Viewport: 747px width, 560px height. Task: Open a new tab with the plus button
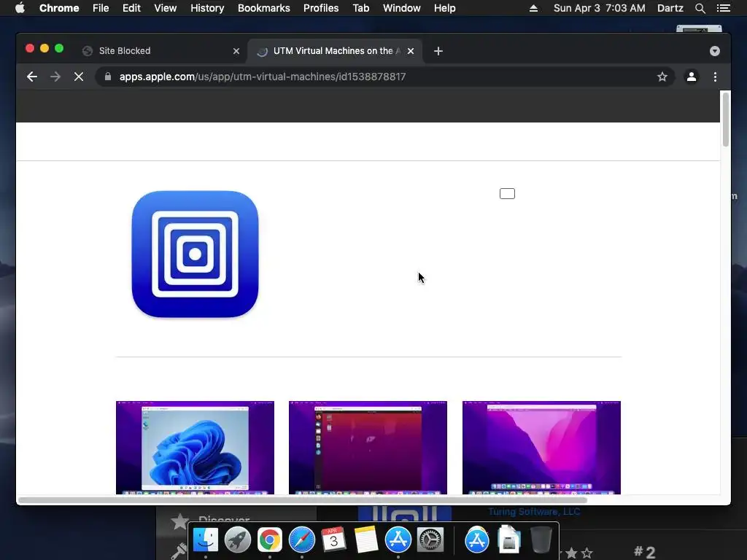click(438, 51)
